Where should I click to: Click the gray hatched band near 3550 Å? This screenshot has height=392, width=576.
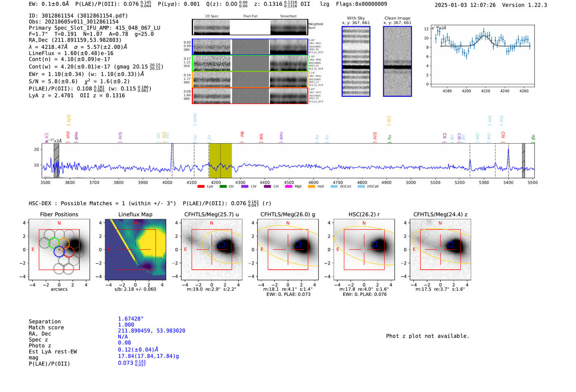pyautogui.click(x=56, y=160)
